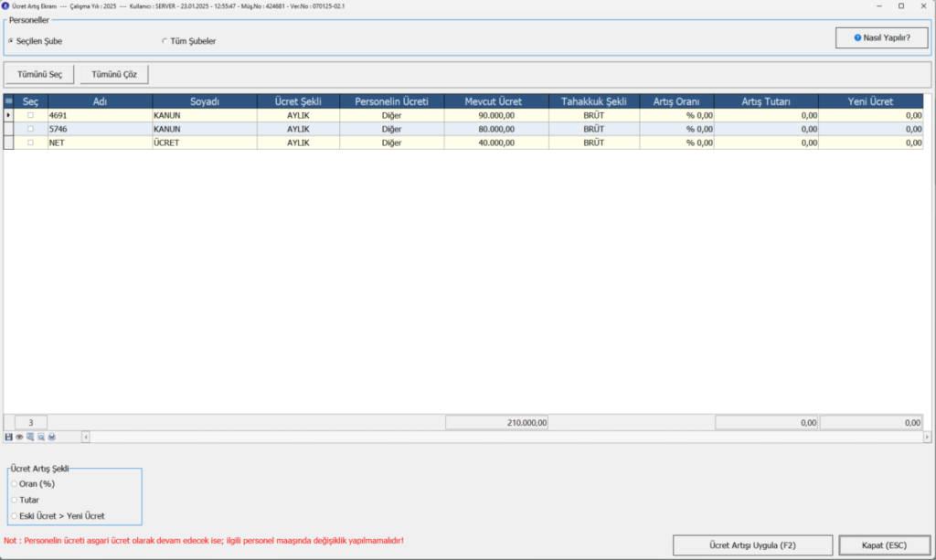
Task: Choose Oran (%) as raise type
Action: (x=34, y=483)
